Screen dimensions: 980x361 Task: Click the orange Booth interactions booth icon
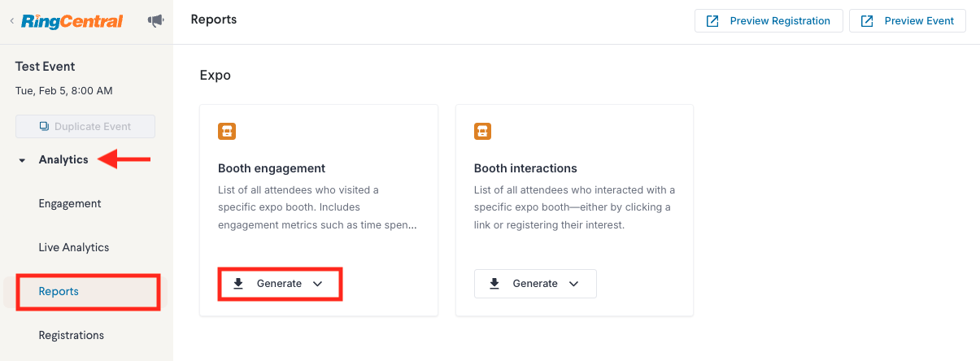483,131
